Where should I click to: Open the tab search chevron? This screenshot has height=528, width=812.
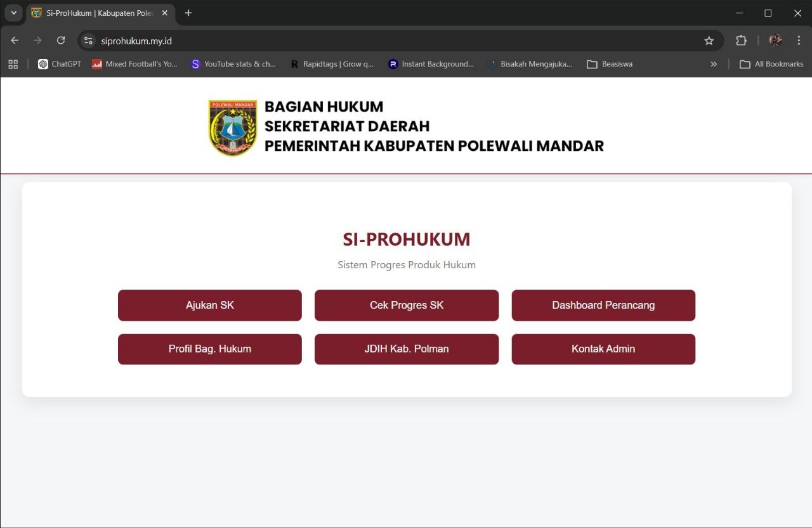click(x=13, y=13)
